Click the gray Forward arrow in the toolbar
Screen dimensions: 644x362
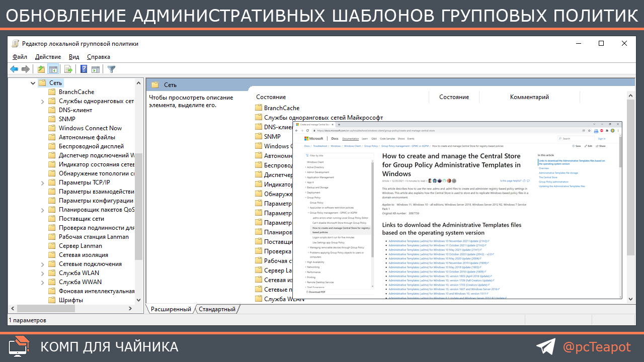(25, 69)
